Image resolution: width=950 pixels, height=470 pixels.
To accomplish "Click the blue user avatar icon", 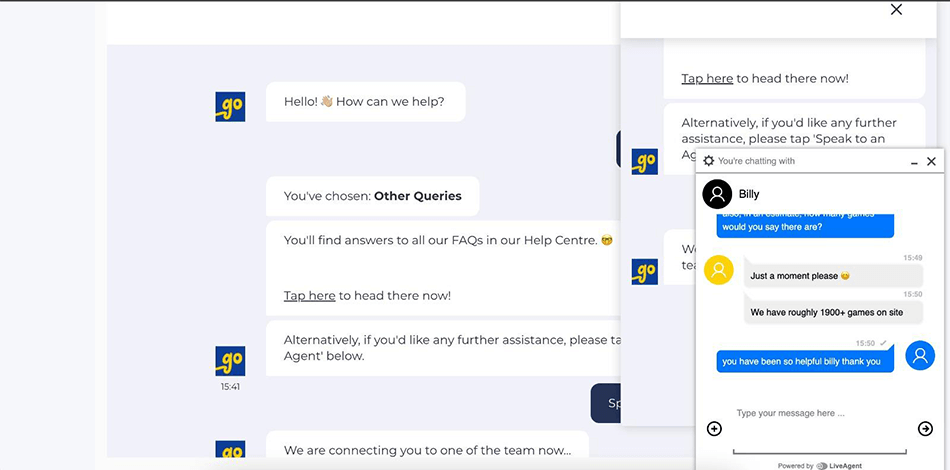I will (920, 355).
